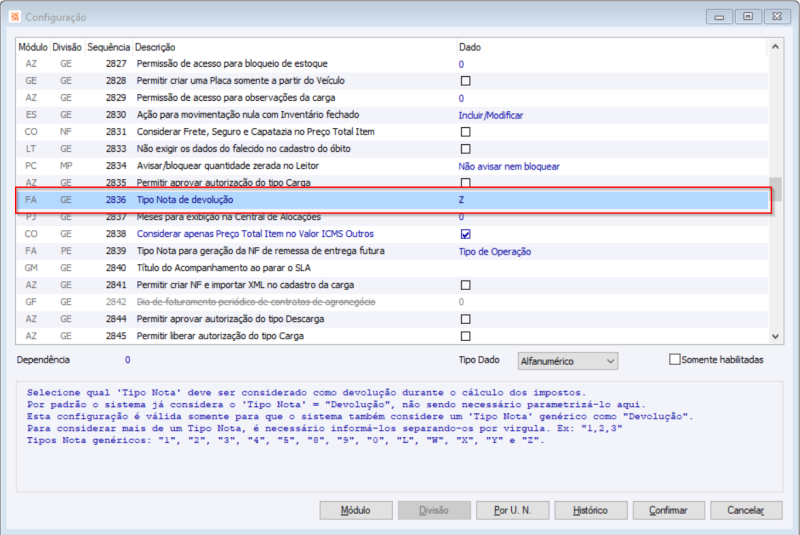
Task: Uncheck Considerar apenas Preço Total Item checkbox
Action: 465,234
